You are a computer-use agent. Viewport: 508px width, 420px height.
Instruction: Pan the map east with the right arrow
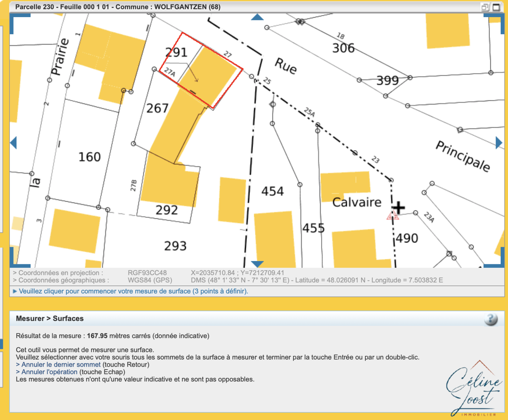click(x=499, y=143)
